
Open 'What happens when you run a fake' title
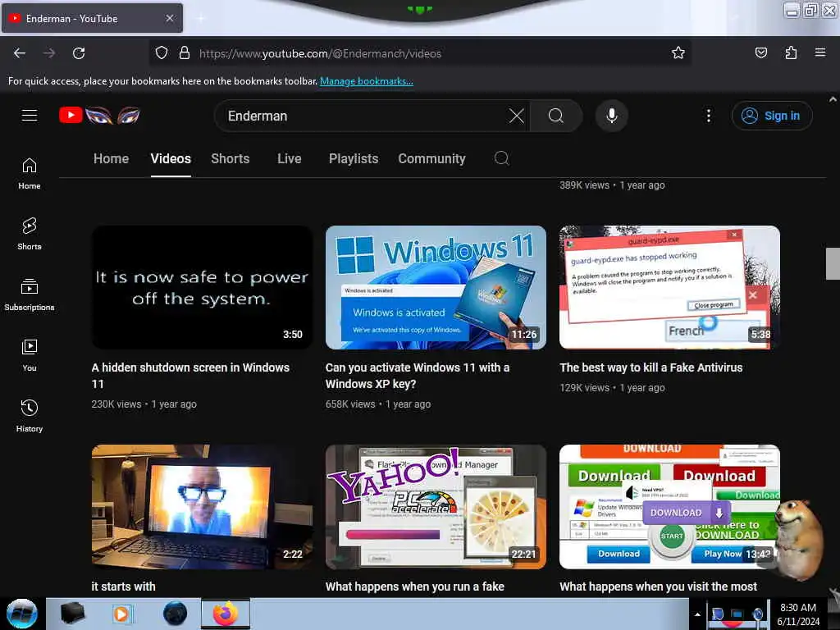pos(414,587)
